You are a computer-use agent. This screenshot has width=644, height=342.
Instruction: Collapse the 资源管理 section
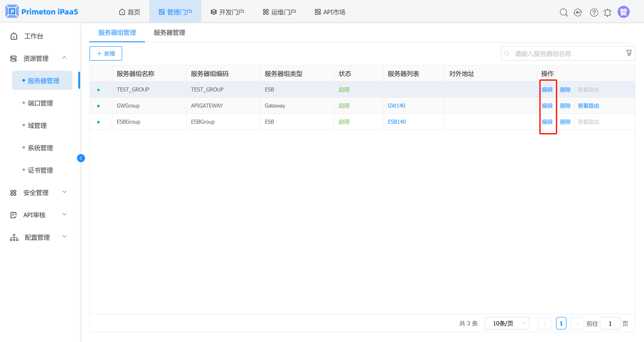point(64,58)
